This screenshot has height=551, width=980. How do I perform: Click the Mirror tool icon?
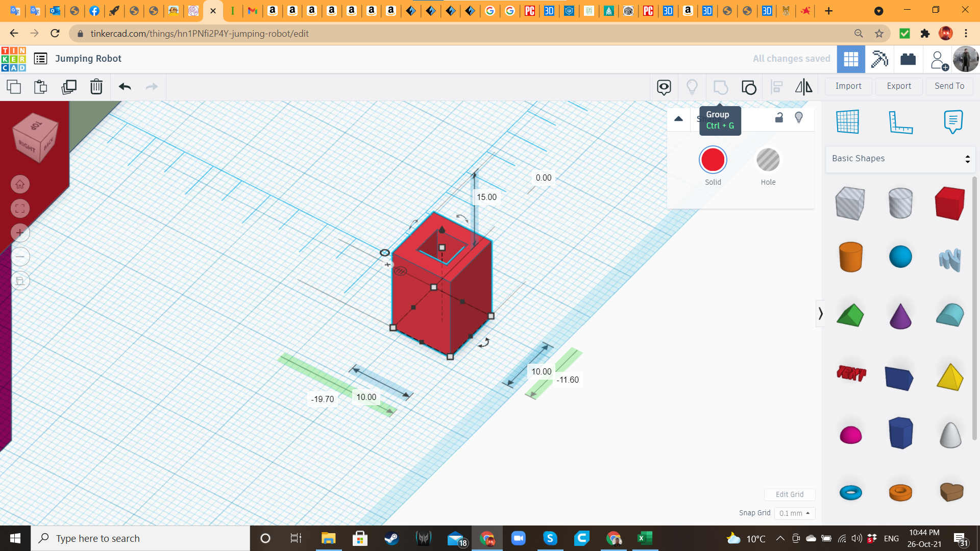803,87
